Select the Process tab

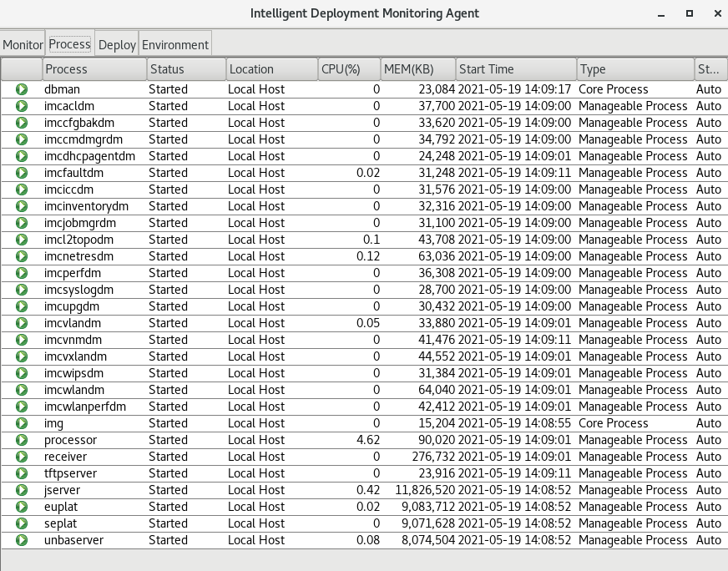pyautogui.click(x=69, y=44)
